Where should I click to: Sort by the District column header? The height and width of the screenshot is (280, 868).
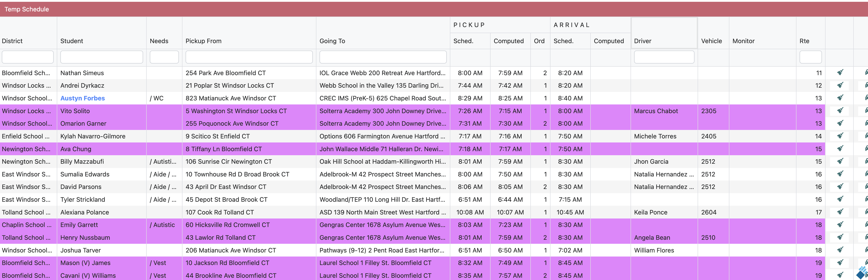pyautogui.click(x=12, y=41)
